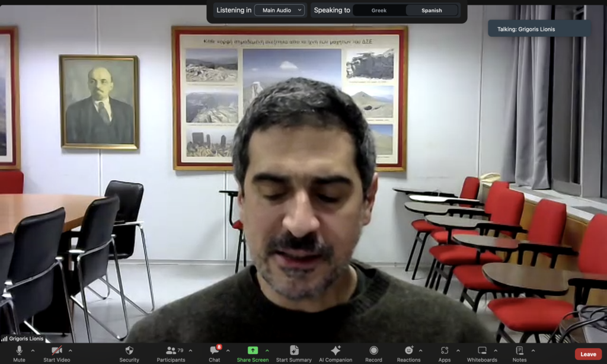Open Apps panel
The width and height of the screenshot is (607, 364).
point(445,353)
